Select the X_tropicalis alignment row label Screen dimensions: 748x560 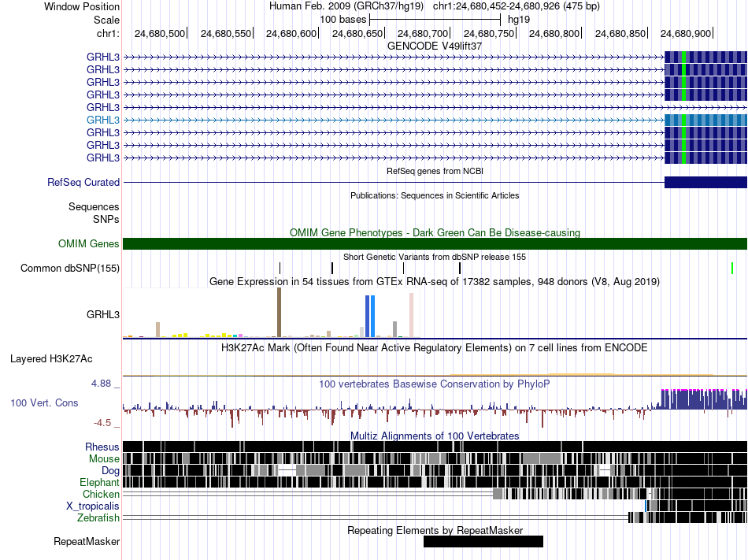(x=93, y=506)
